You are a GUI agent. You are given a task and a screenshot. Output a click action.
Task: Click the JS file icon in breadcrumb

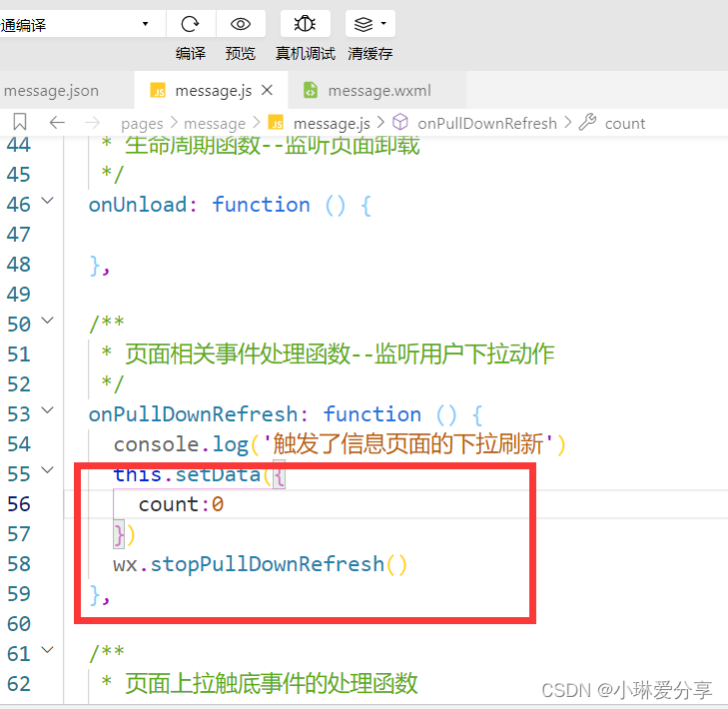click(x=277, y=123)
